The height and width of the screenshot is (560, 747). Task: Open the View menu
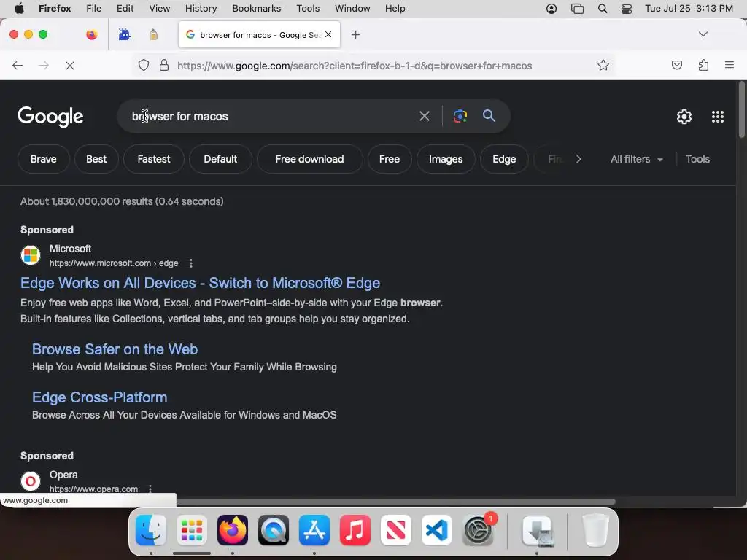point(159,9)
